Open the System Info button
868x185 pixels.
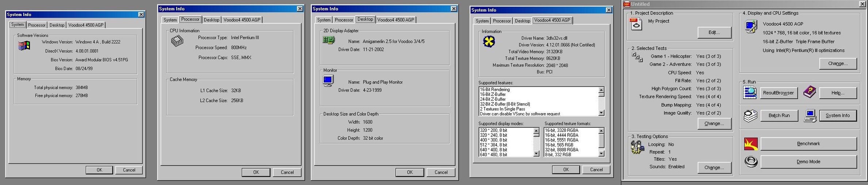(838, 116)
